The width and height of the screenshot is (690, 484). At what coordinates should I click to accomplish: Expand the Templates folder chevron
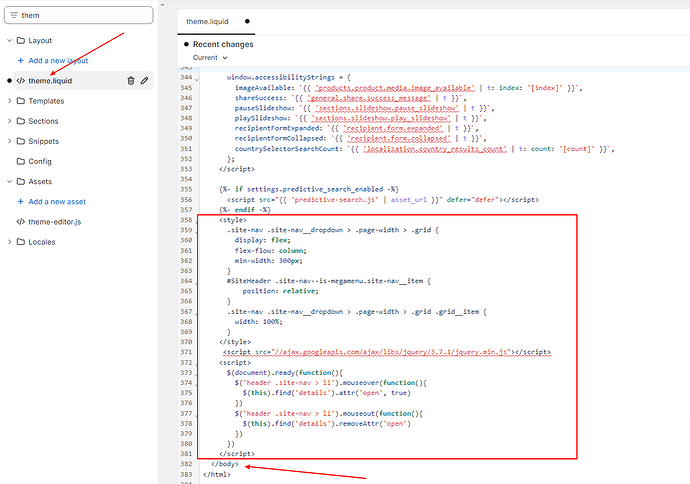[9, 101]
